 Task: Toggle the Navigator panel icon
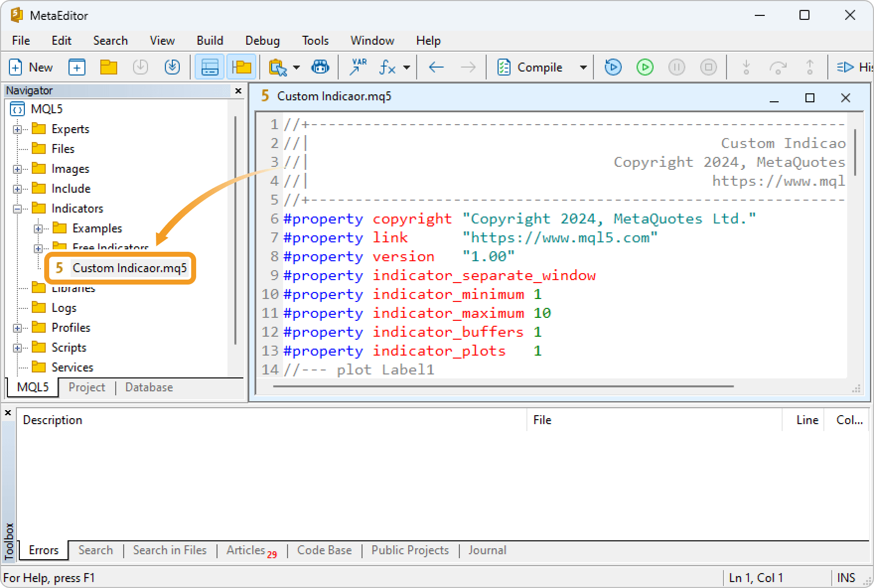click(x=241, y=67)
